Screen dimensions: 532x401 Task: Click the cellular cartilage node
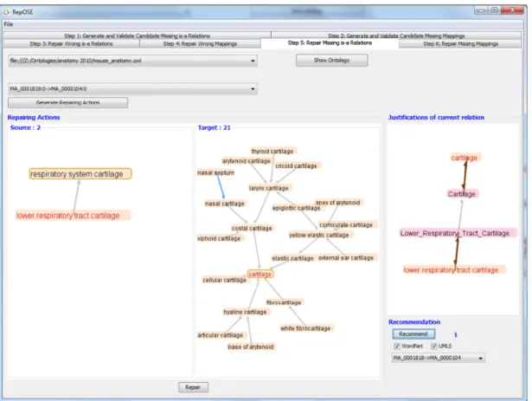(225, 280)
